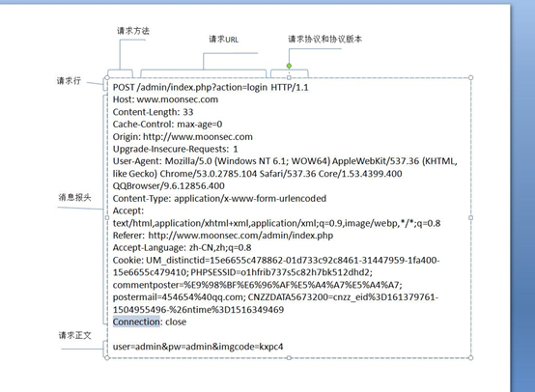Click the 请求URL label
This screenshot has width=535, height=392.
coord(223,40)
